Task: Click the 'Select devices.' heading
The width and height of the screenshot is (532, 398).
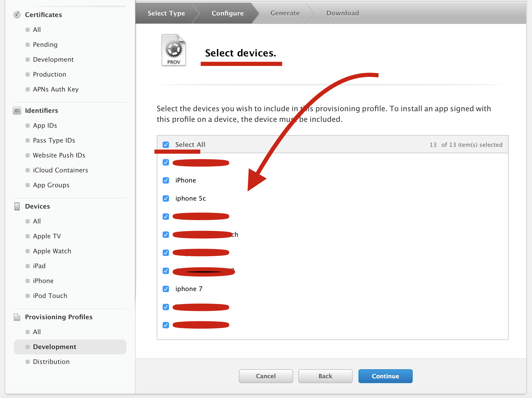Action: tap(240, 53)
